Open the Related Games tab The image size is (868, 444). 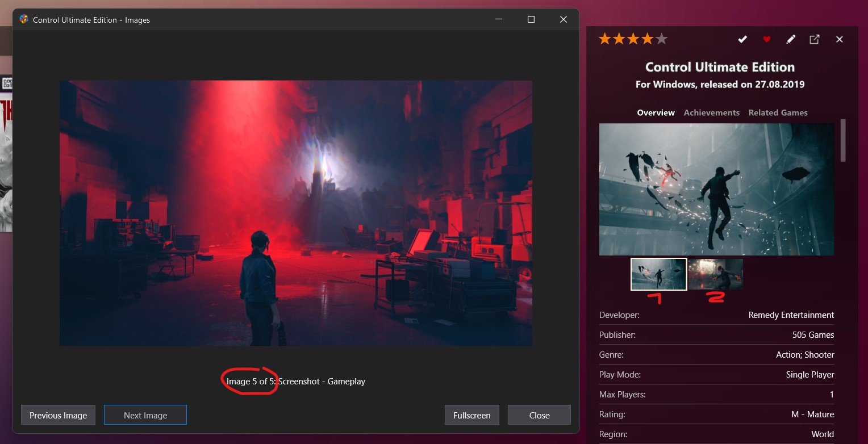[778, 112]
